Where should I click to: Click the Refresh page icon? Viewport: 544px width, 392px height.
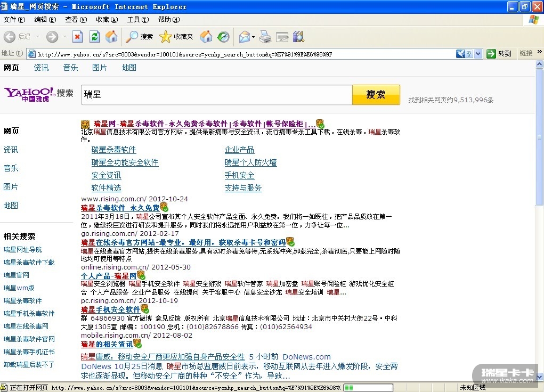click(x=94, y=36)
